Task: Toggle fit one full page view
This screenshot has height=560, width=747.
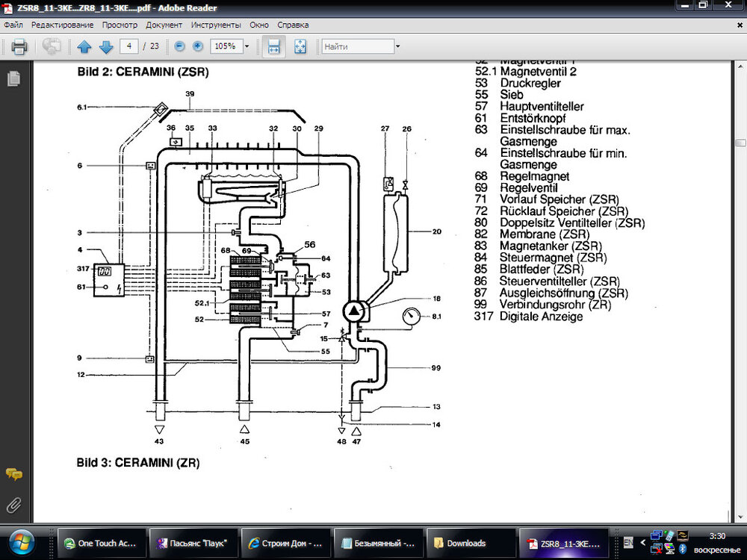Action: coord(300,46)
